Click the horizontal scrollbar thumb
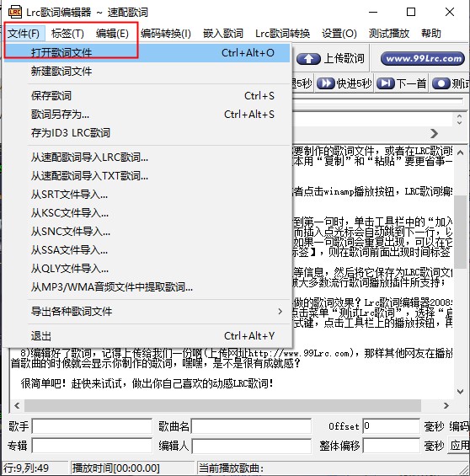Image resolution: width=470 pixels, height=476 pixels. coord(222,405)
